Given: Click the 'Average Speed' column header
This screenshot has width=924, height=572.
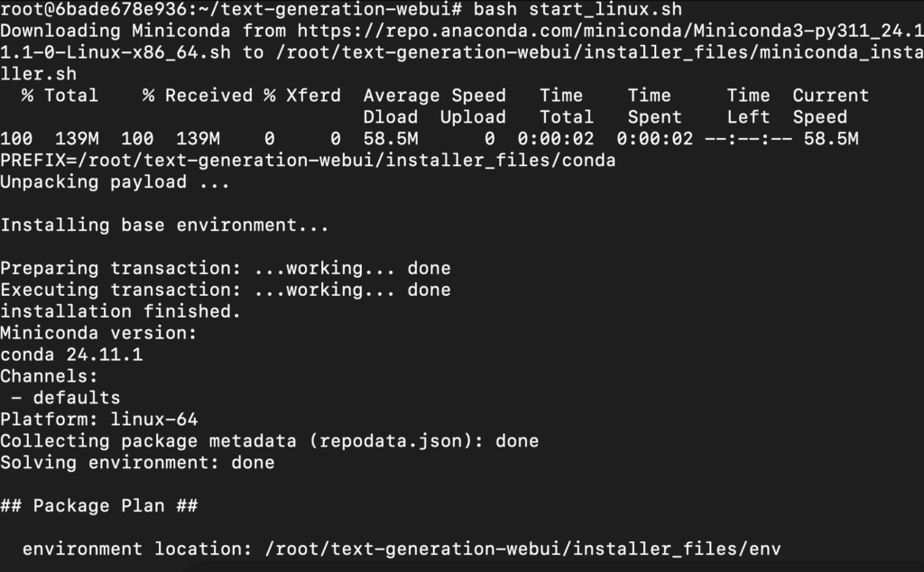Looking at the screenshot, I should point(434,96).
